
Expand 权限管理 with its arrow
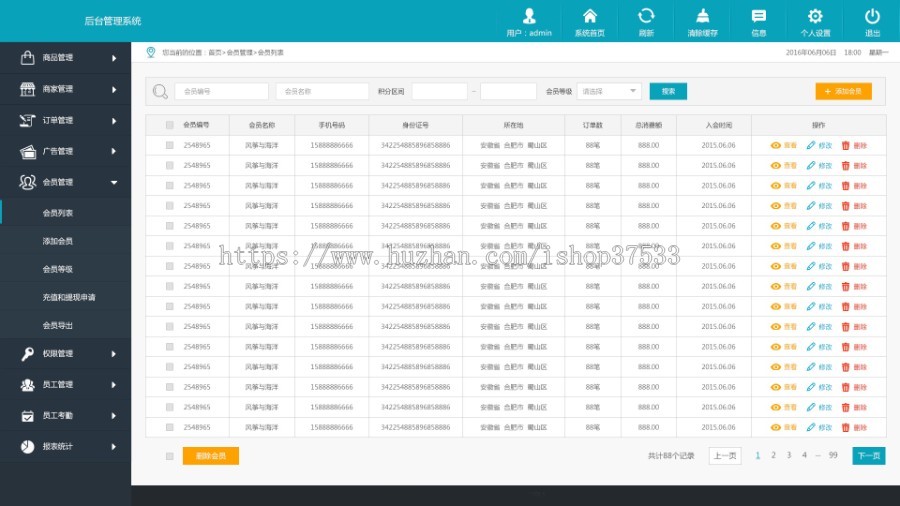point(114,354)
